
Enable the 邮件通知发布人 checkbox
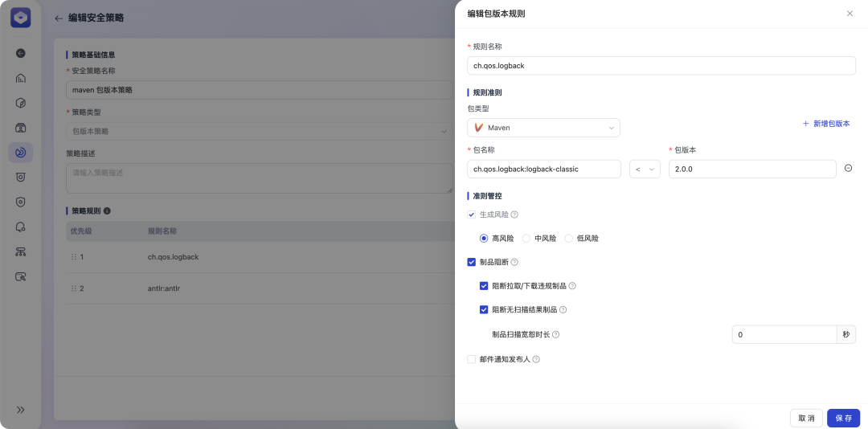tap(472, 359)
